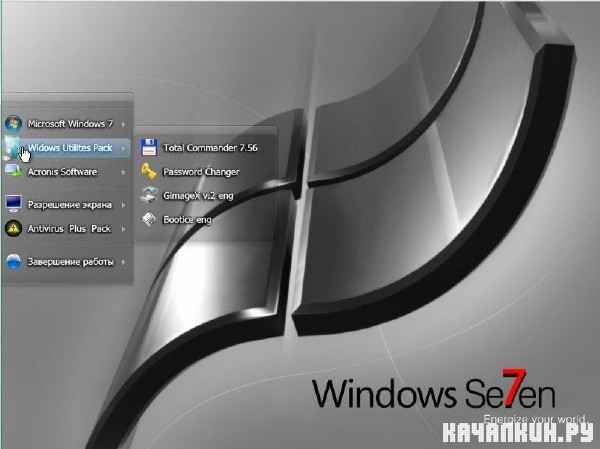This screenshot has width=600, height=449.
Task: Expand the Widows Utilites Pack submenu arrow
Action: [123, 148]
